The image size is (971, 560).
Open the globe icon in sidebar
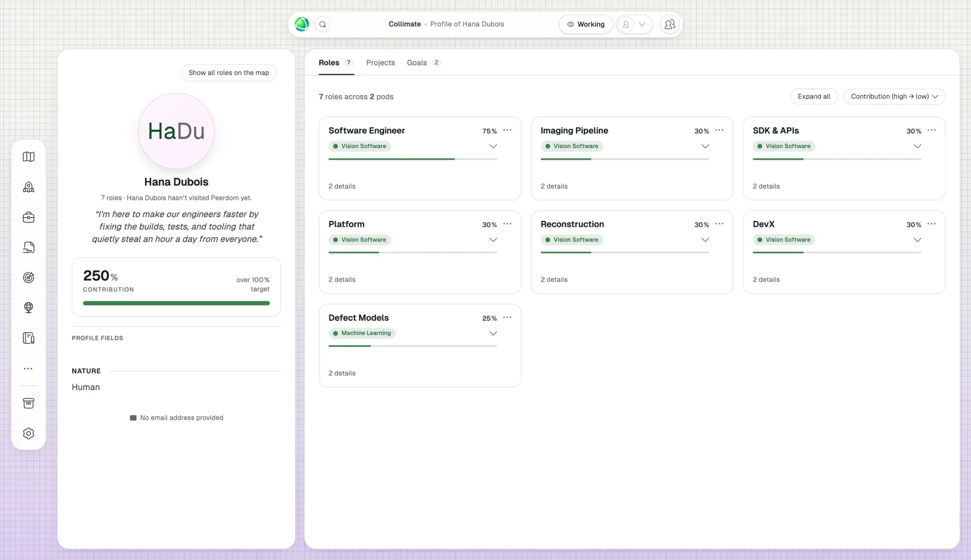(x=29, y=308)
